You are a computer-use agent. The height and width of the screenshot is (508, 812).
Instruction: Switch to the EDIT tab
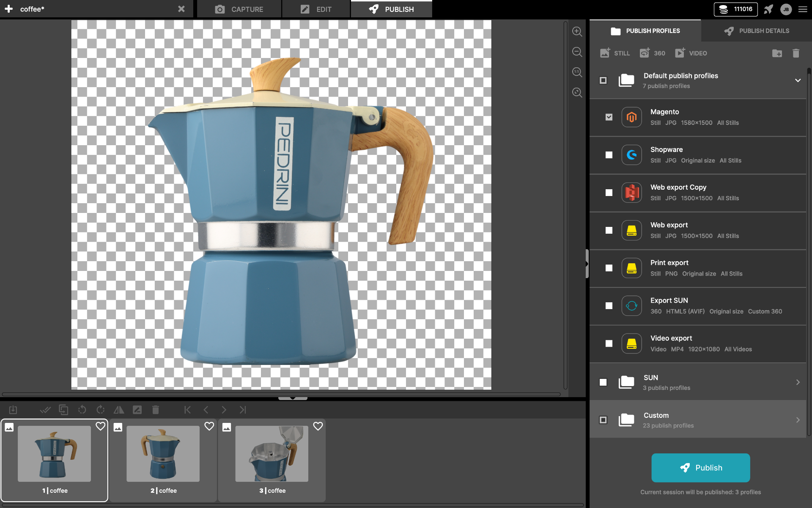pyautogui.click(x=316, y=9)
